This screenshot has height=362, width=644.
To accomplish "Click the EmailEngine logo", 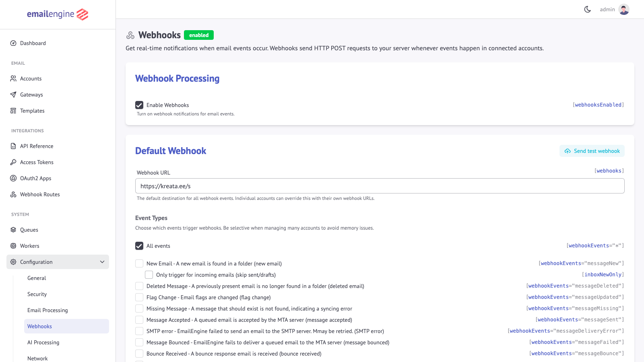I will [58, 14].
